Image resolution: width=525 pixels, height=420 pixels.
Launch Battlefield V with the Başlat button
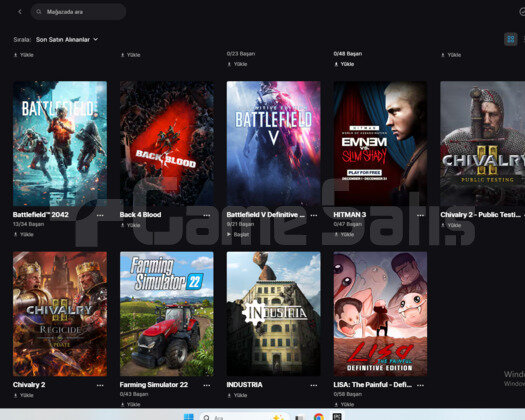[238, 234]
